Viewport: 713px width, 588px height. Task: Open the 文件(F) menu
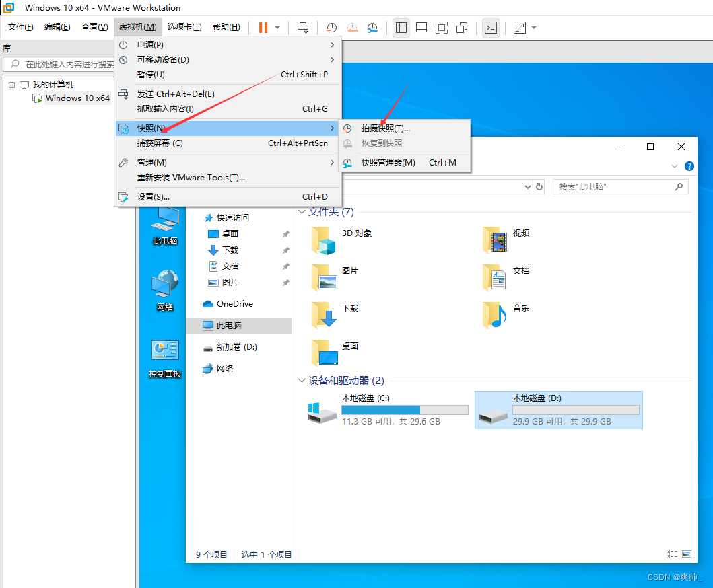(x=20, y=27)
